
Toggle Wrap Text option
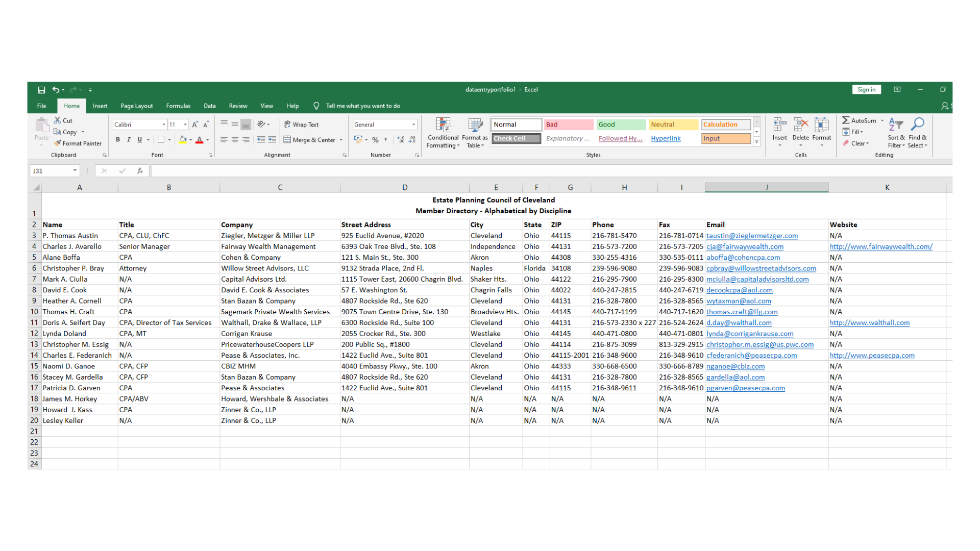click(x=301, y=124)
